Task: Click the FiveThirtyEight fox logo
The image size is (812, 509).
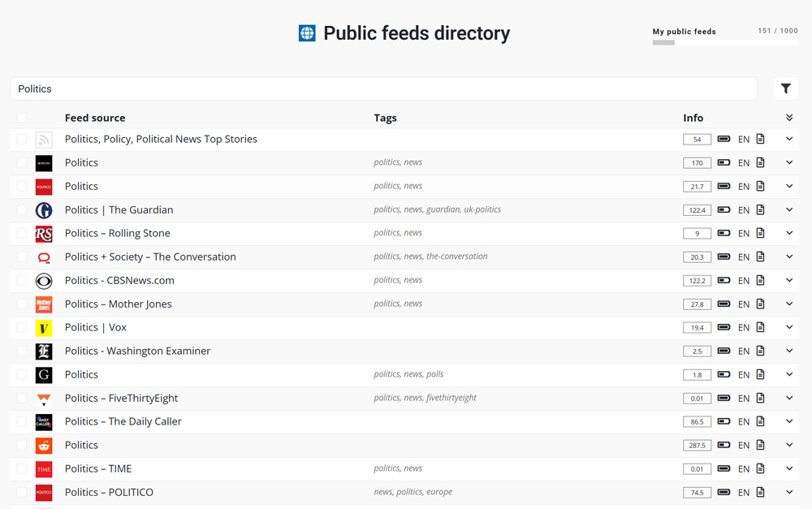Action: coord(44,399)
